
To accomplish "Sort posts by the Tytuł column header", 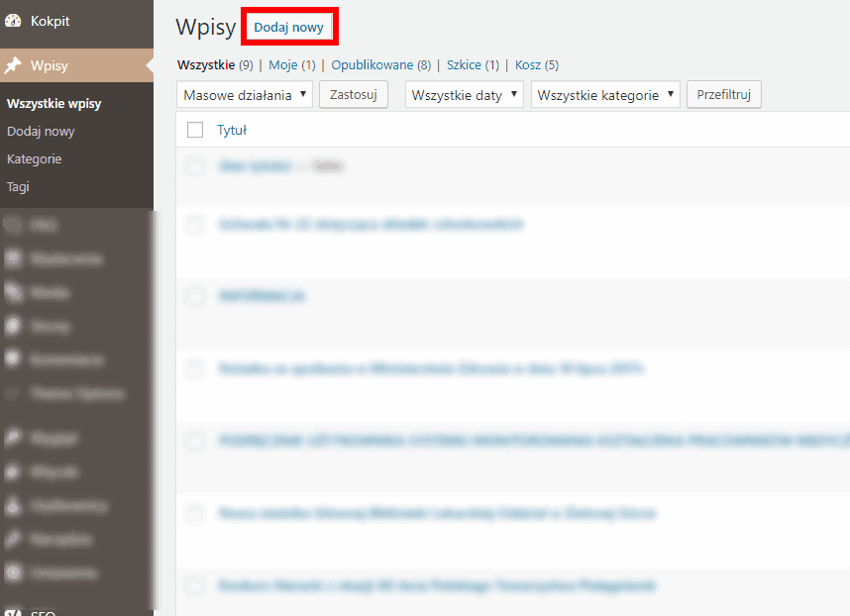I will point(232,130).
